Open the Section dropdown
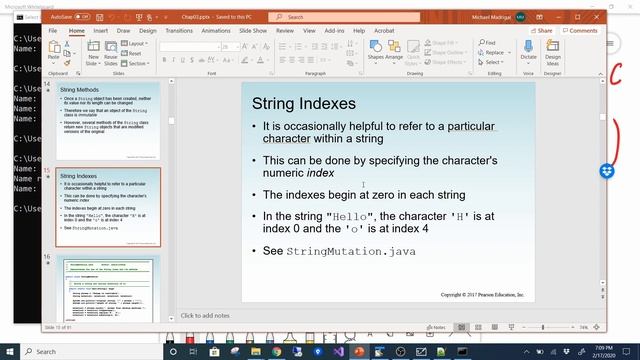The image size is (640, 360). pyautogui.click(x=136, y=63)
